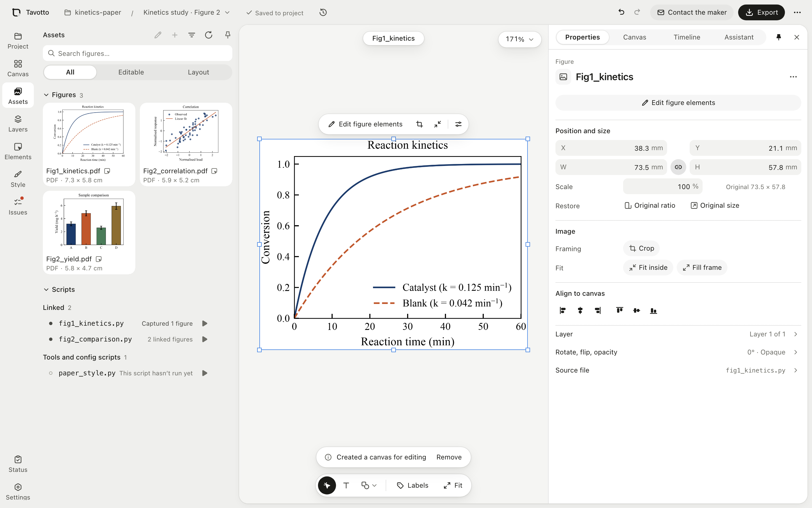Click Contact the maker button
The image size is (812, 508).
click(692, 12)
